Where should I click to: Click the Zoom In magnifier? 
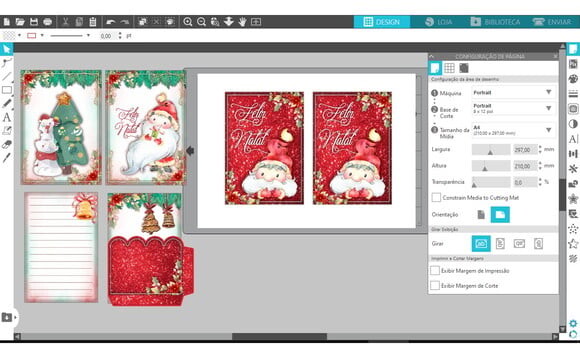click(188, 22)
